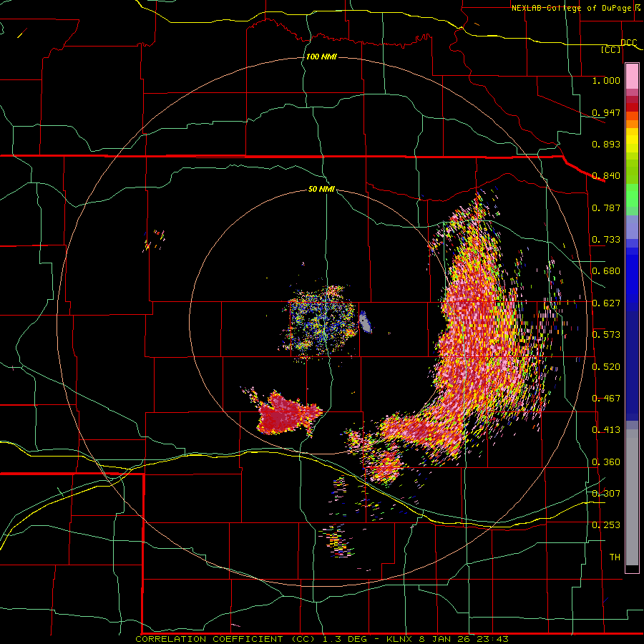Click the 0.893 legend value
This screenshot has height=644, width=644.
click(x=606, y=144)
